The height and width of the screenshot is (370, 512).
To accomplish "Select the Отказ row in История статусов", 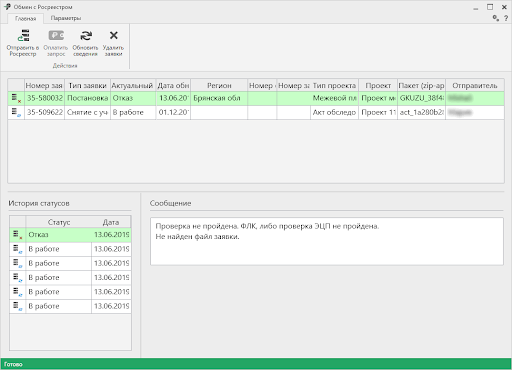I will (70, 235).
